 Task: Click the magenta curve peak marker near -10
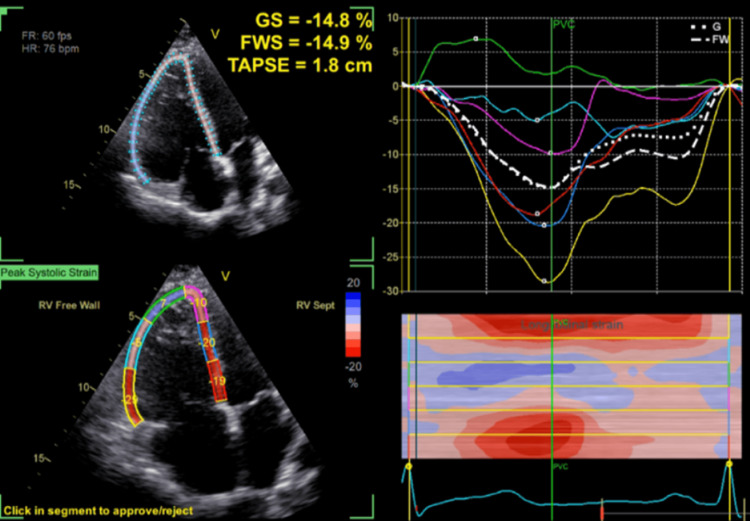550,153
